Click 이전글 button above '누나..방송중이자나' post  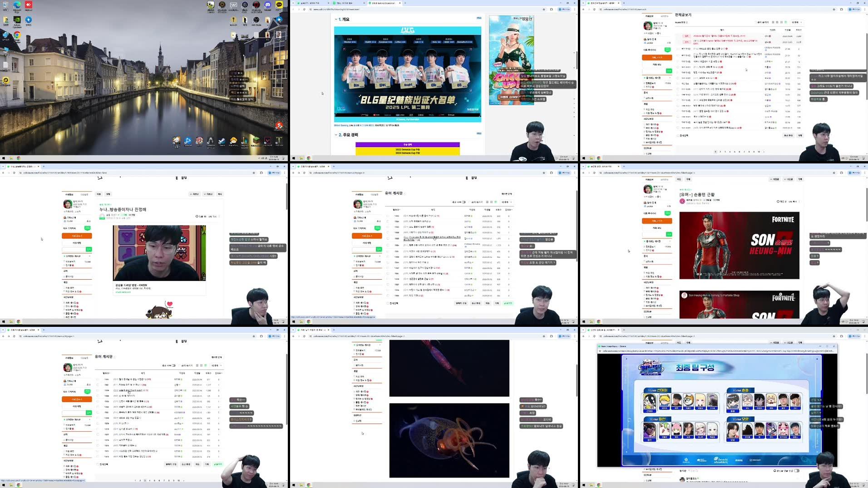(194, 194)
